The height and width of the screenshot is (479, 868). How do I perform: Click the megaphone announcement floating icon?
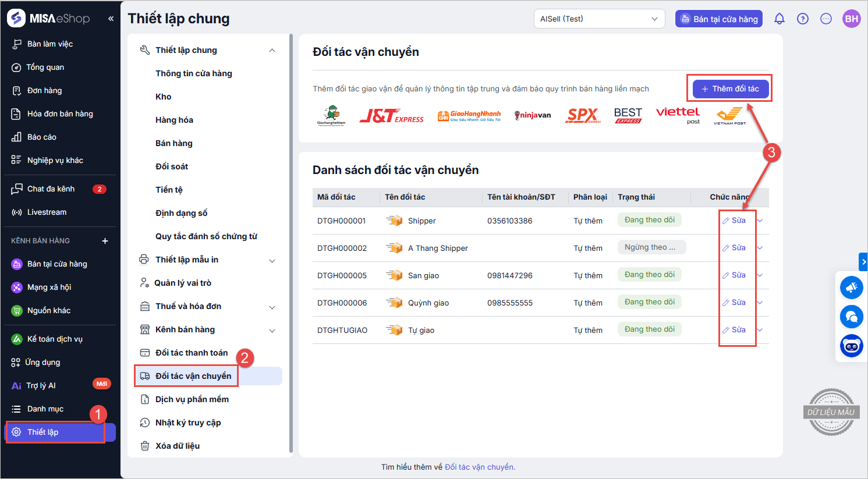(851, 288)
